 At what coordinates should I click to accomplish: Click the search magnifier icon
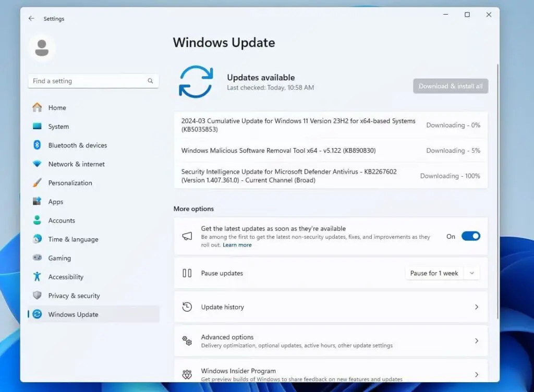pyautogui.click(x=150, y=81)
